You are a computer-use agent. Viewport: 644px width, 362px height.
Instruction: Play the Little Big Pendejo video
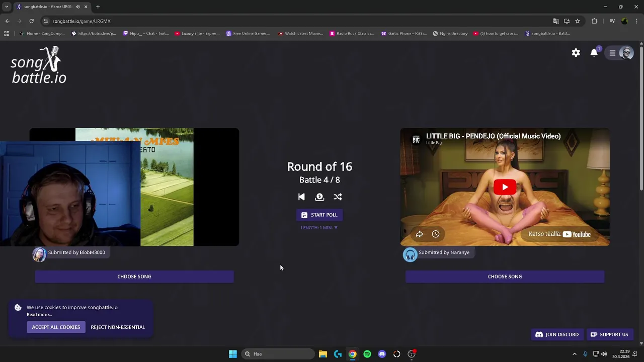tap(505, 187)
